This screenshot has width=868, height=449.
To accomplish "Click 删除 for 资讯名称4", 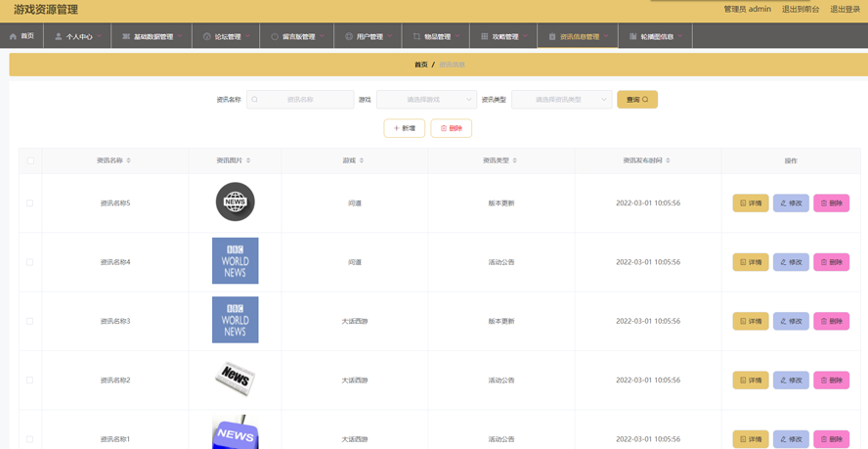I will (832, 262).
